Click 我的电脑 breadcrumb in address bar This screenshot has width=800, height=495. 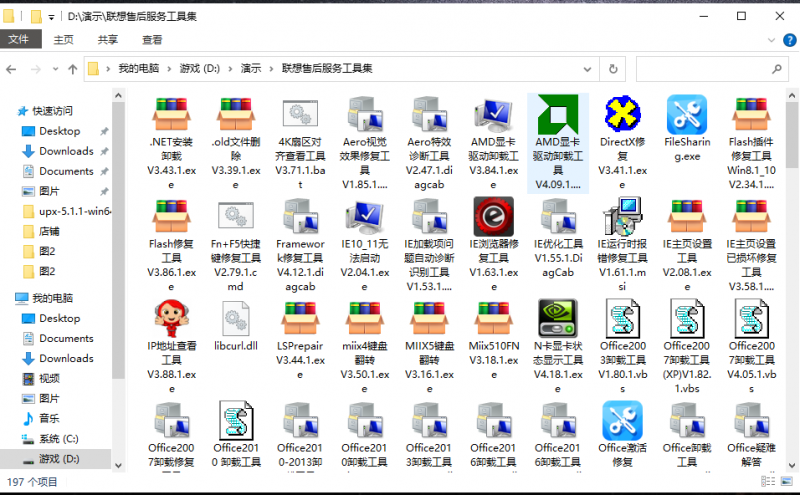click(x=139, y=69)
